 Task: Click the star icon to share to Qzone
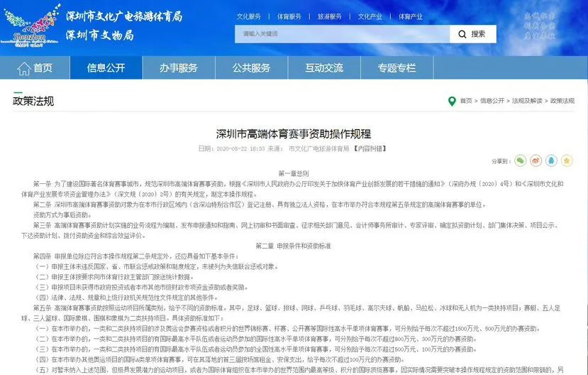click(x=567, y=161)
